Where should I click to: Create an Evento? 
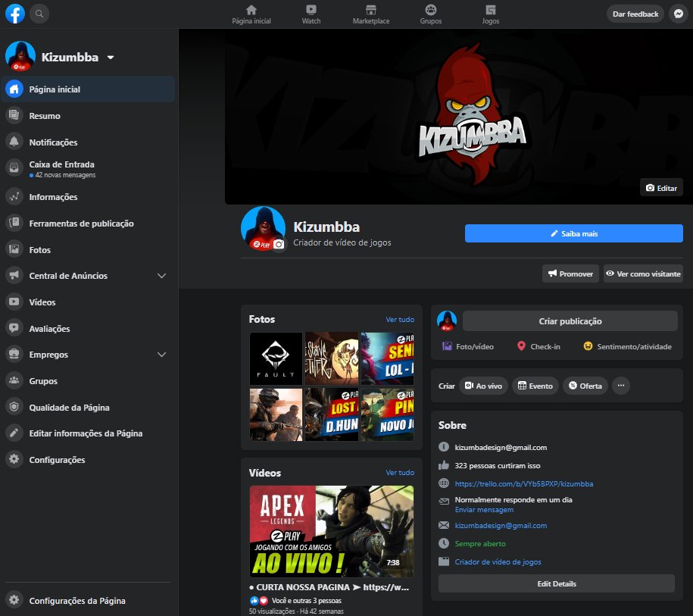[x=535, y=386]
